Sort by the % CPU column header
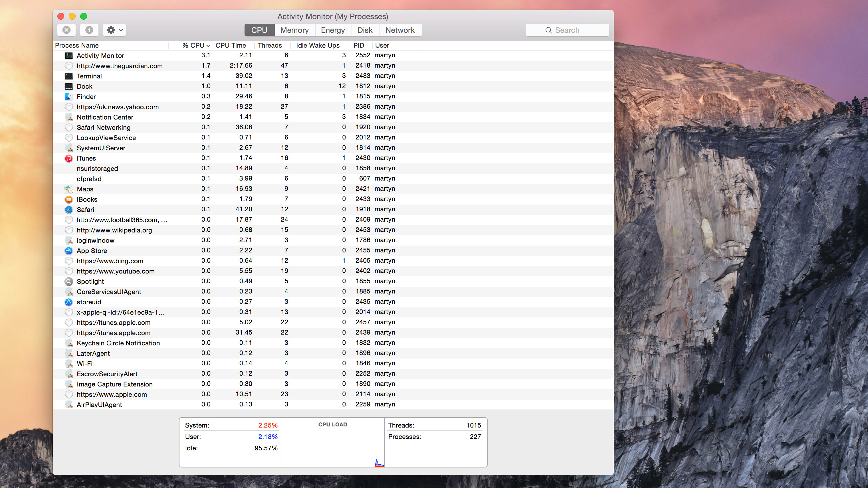 (x=191, y=45)
